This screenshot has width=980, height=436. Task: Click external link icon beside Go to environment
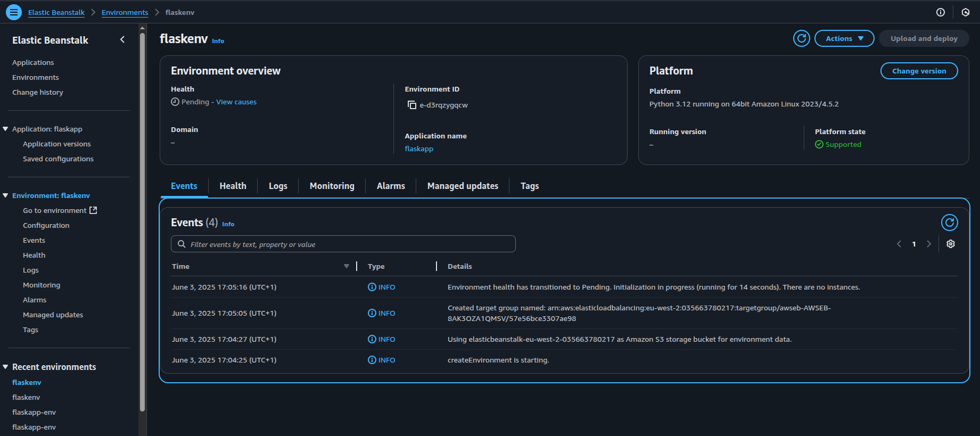point(93,210)
